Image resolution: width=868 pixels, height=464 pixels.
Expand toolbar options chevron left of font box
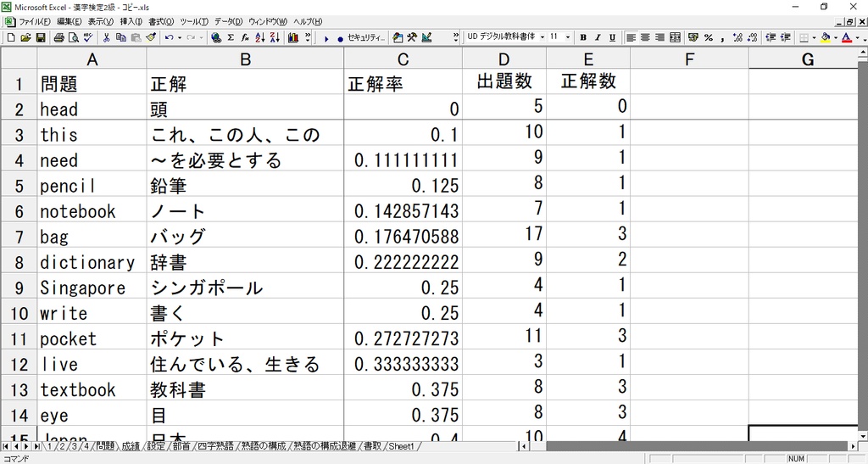coord(455,37)
